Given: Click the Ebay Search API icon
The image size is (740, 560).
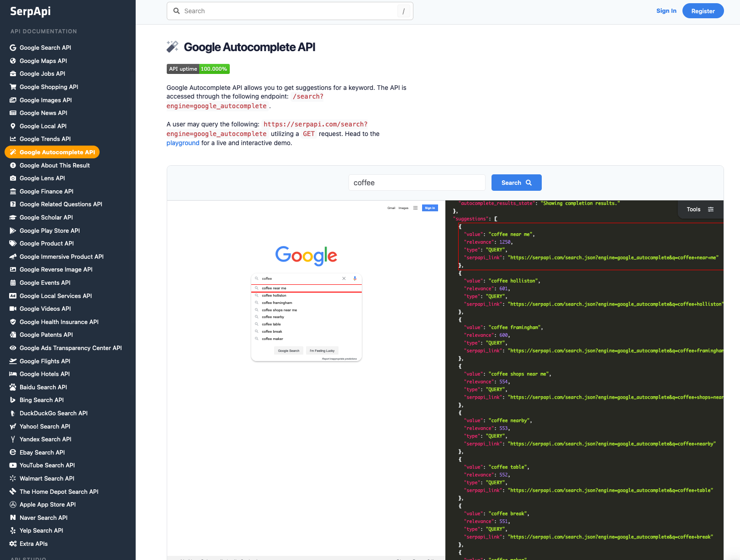Looking at the screenshot, I should click(x=13, y=452).
